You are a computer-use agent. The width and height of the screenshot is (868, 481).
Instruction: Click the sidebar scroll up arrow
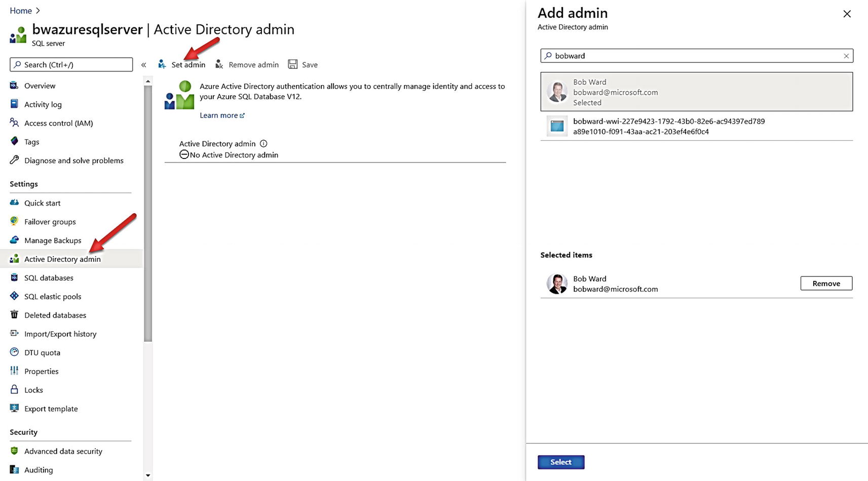(148, 81)
